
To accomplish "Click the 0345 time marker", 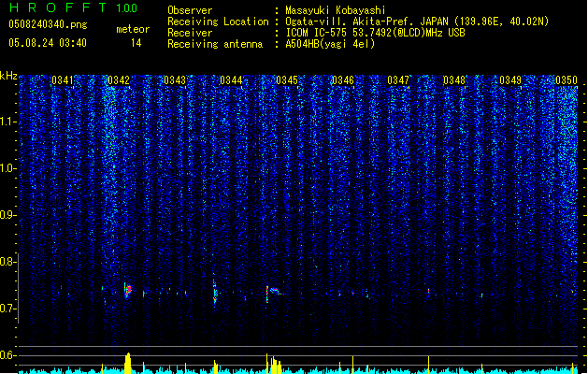I will point(287,80).
